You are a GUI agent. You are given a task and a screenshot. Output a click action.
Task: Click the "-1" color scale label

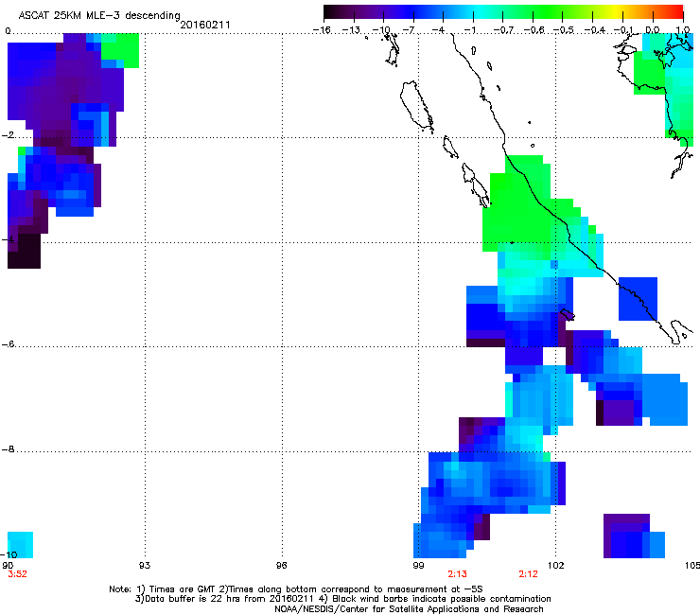click(469, 30)
